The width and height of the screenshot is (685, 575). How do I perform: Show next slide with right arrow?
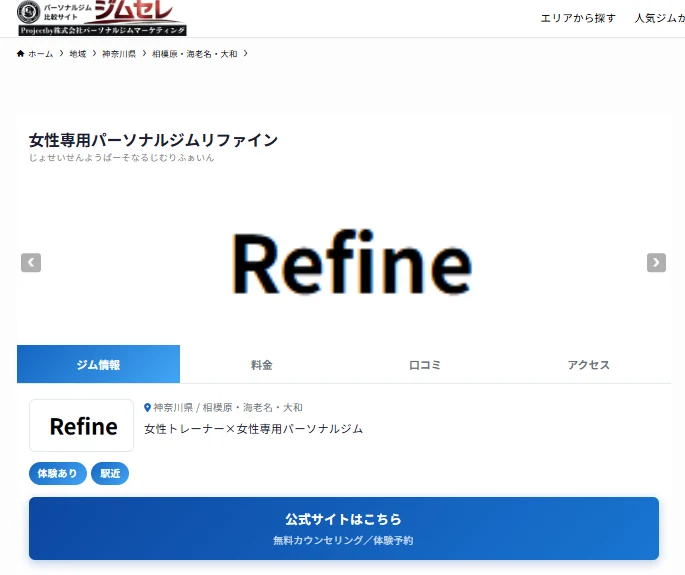point(656,263)
